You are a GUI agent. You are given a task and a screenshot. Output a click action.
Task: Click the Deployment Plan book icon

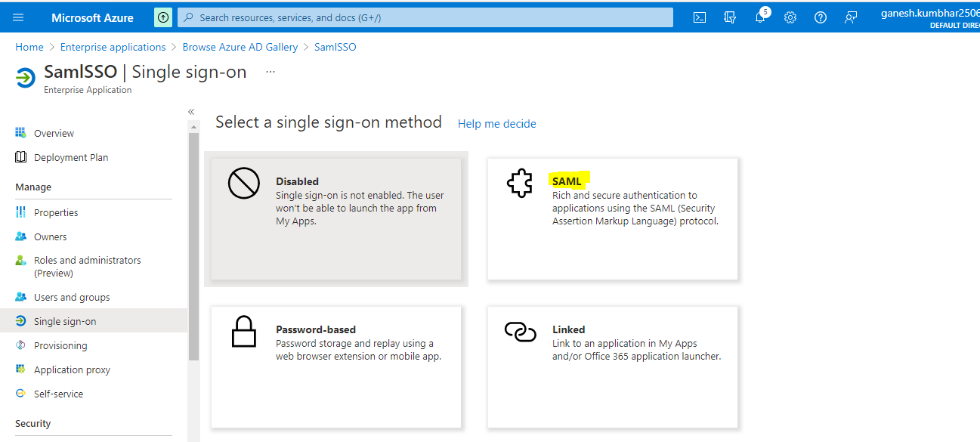(21, 157)
